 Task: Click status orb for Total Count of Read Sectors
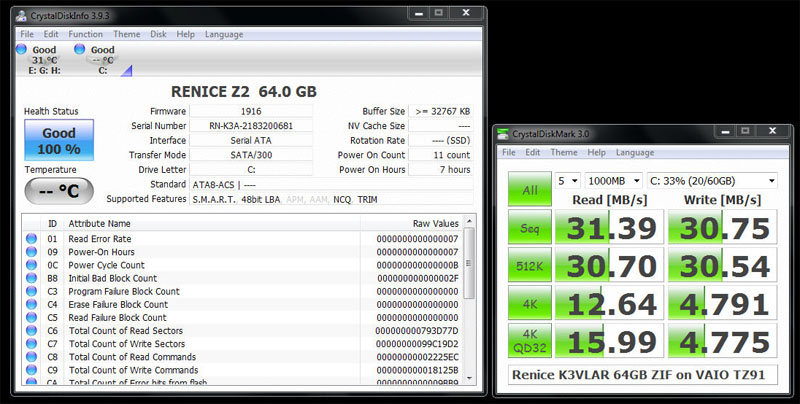[x=32, y=331]
